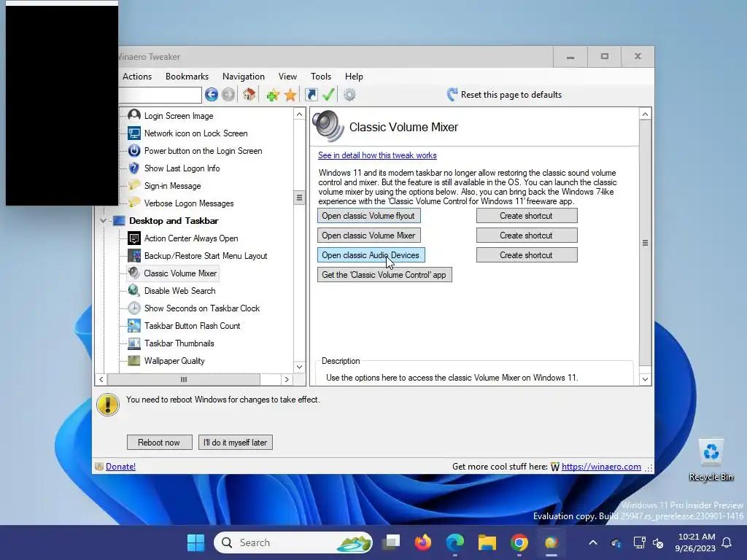Click the tree pane vertical scrollbar thumb

click(x=299, y=198)
